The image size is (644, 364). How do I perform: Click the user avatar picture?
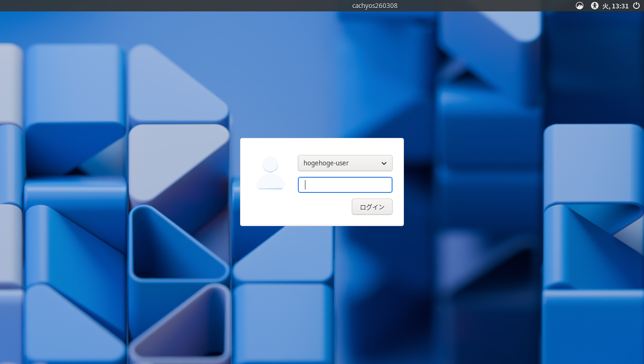(270, 173)
